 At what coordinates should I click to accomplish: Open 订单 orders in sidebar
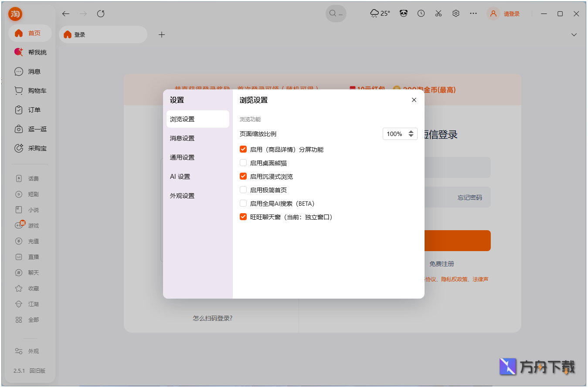pos(30,110)
